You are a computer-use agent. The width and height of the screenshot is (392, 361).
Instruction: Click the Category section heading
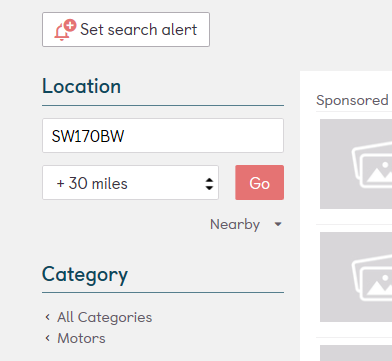(85, 275)
